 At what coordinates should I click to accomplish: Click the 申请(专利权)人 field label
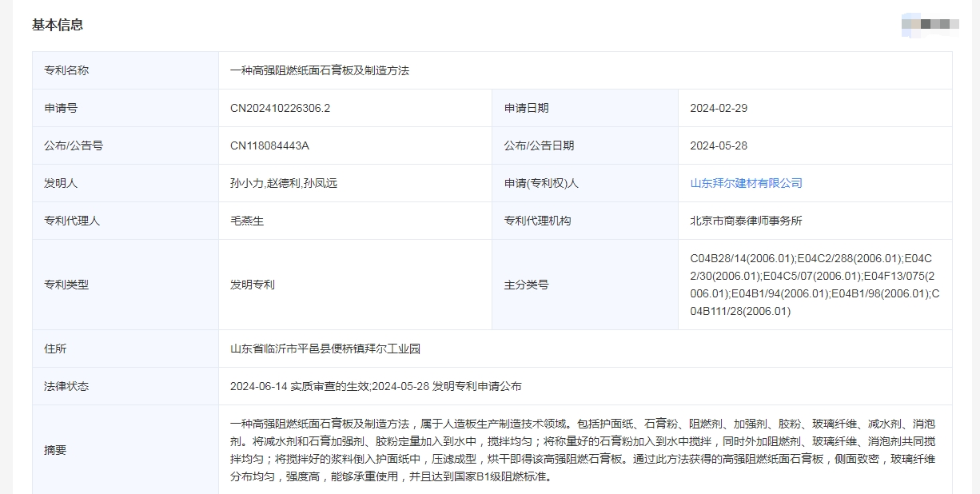coord(541,183)
